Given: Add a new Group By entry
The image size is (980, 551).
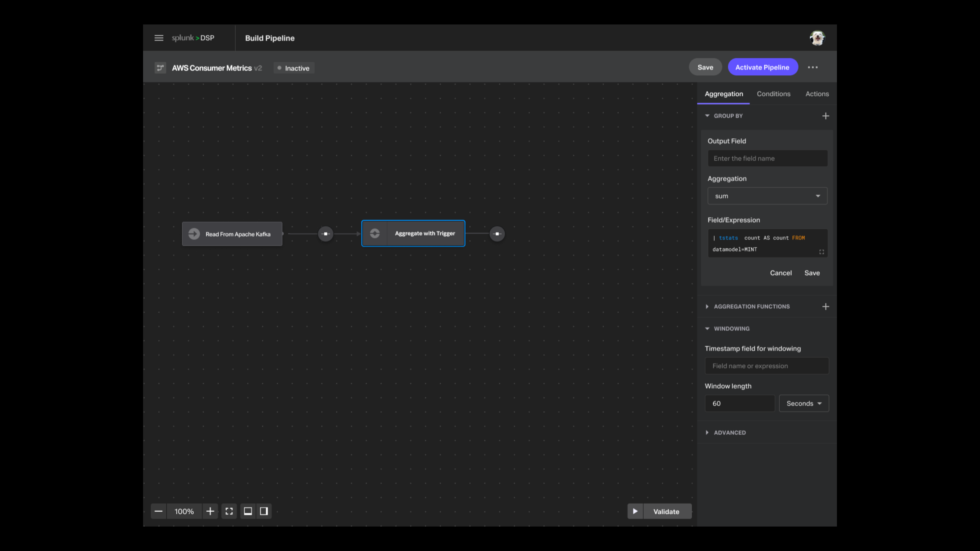Looking at the screenshot, I should 826,116.
